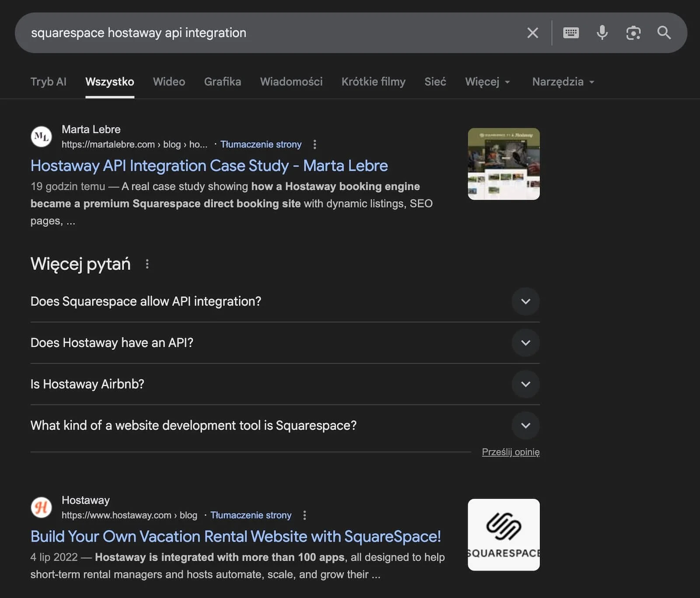Expand Does Squarespace allow API integration question

pos(285,301)
